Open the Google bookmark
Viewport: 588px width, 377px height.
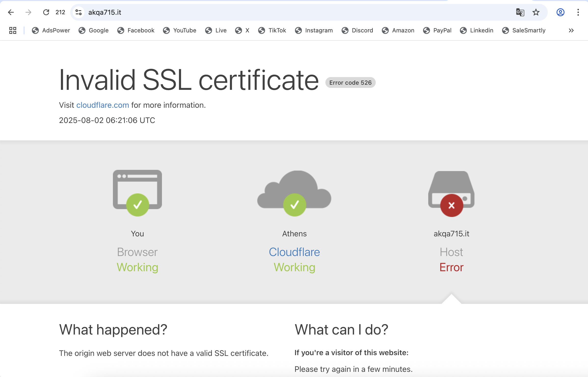(x=94, y=30)
